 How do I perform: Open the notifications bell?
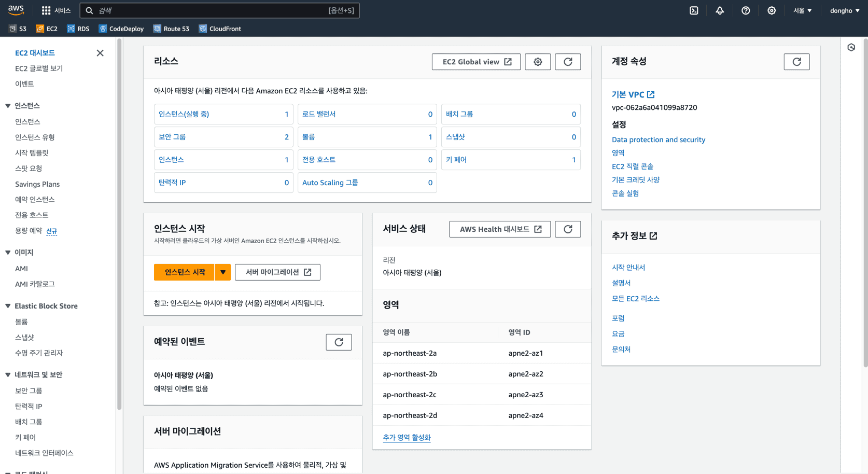tap(720, 10)
